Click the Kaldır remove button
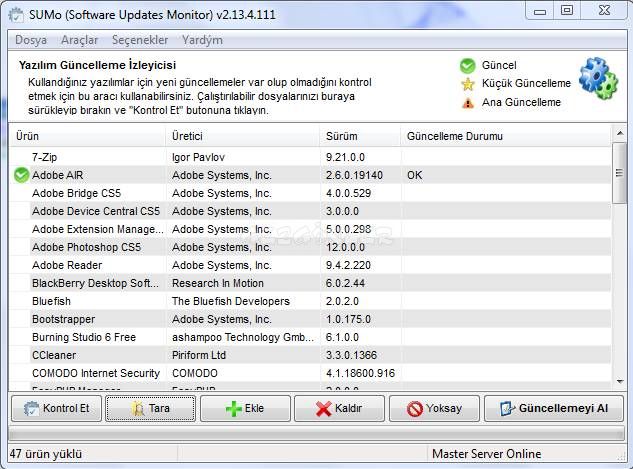The width and height of the screenshot is (633, 469). tap(340, 408)
